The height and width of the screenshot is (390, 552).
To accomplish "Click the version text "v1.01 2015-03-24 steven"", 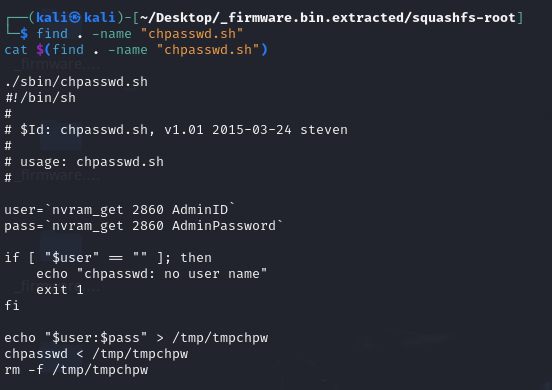I will tap(256, 130).
